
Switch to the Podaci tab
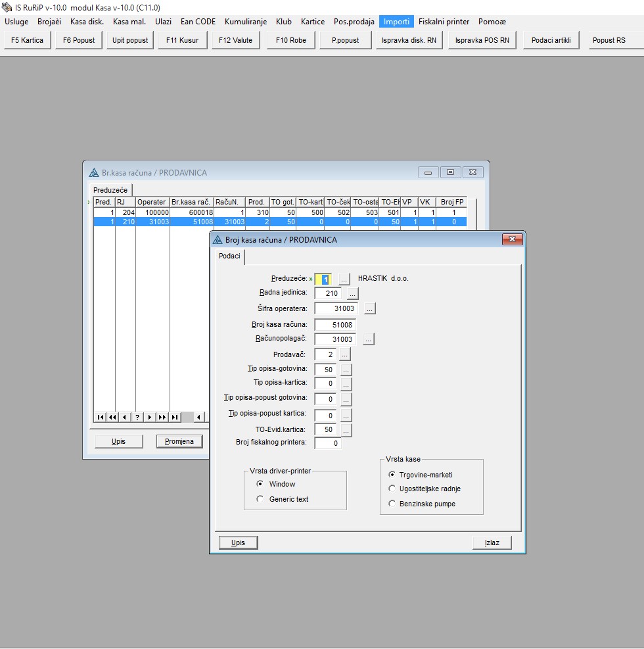tap(229, 257)
